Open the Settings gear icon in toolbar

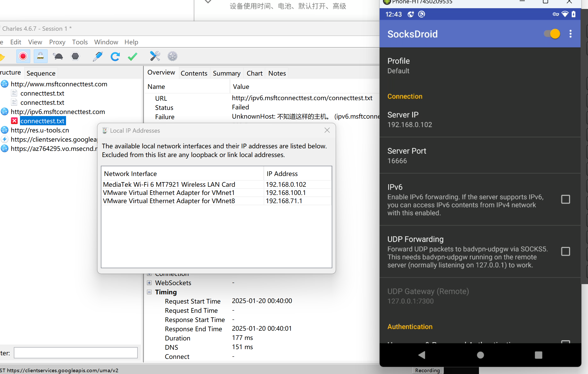pos(172,56)
